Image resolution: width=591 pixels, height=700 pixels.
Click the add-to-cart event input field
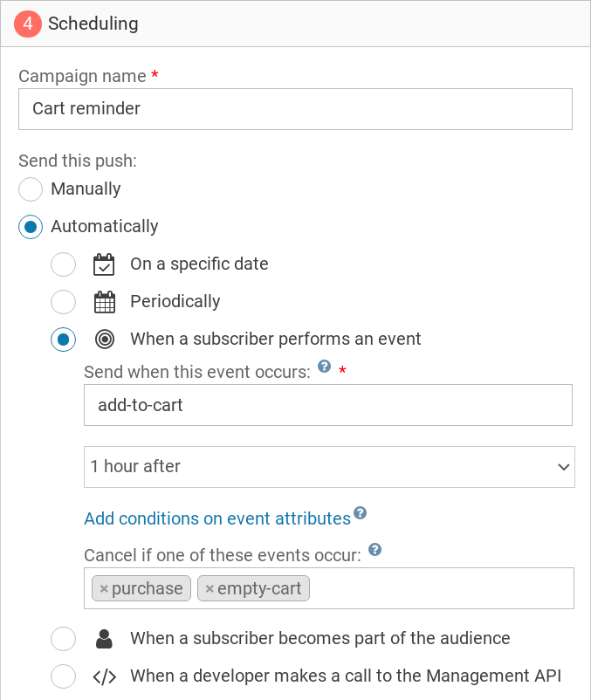(327, 405)
